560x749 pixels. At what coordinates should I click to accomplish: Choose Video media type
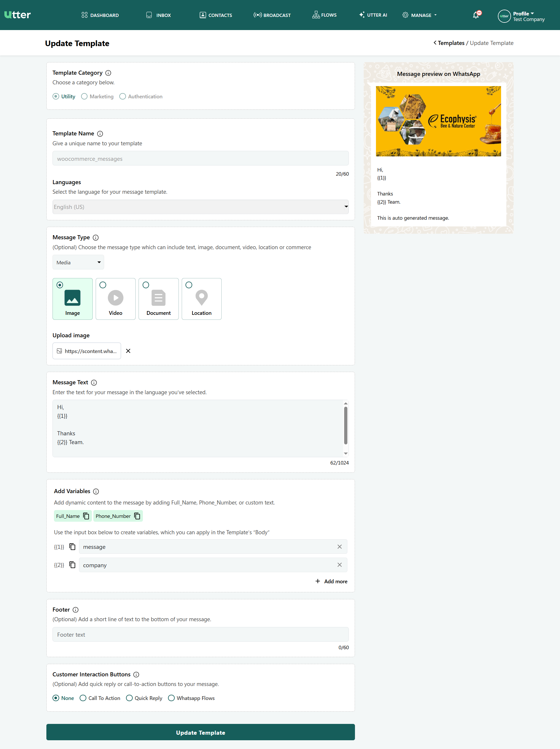[x=116, y=299]
